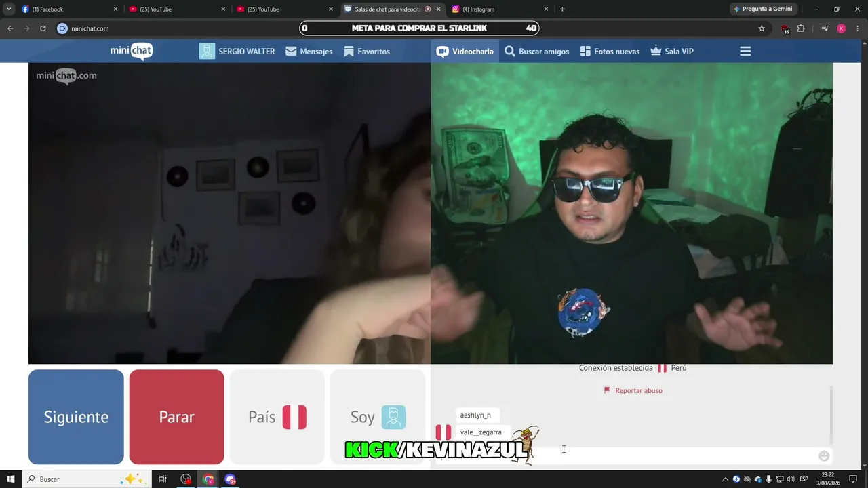Stop the chat with Parar
Screen dimensions: 868x488
pos(176,417)
